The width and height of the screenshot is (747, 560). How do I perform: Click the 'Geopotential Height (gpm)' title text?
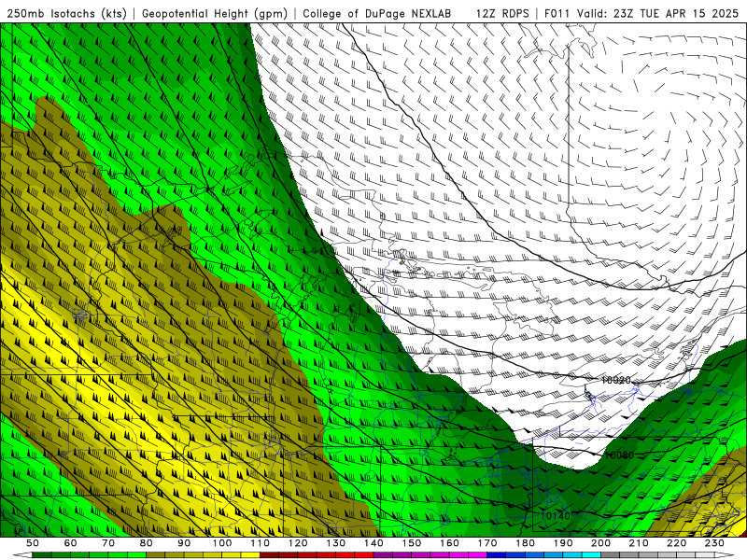tap(215, 14)
